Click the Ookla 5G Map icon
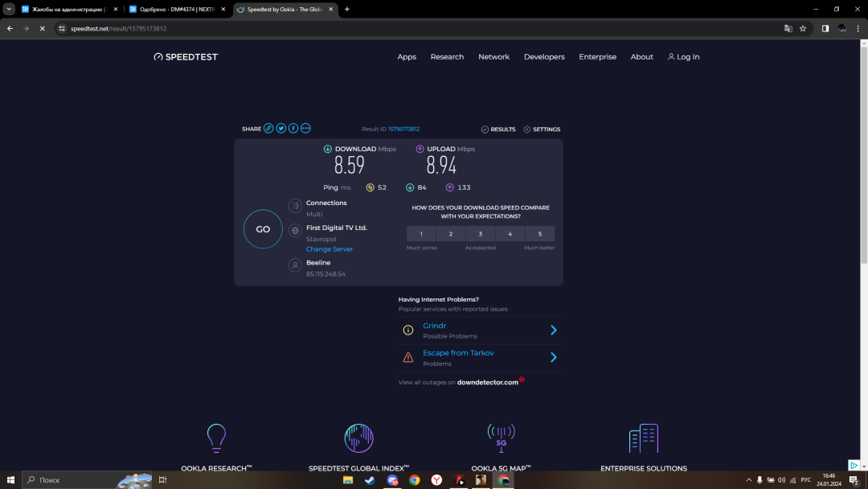This screenshot has height=489, width=868. coord(501,438)
